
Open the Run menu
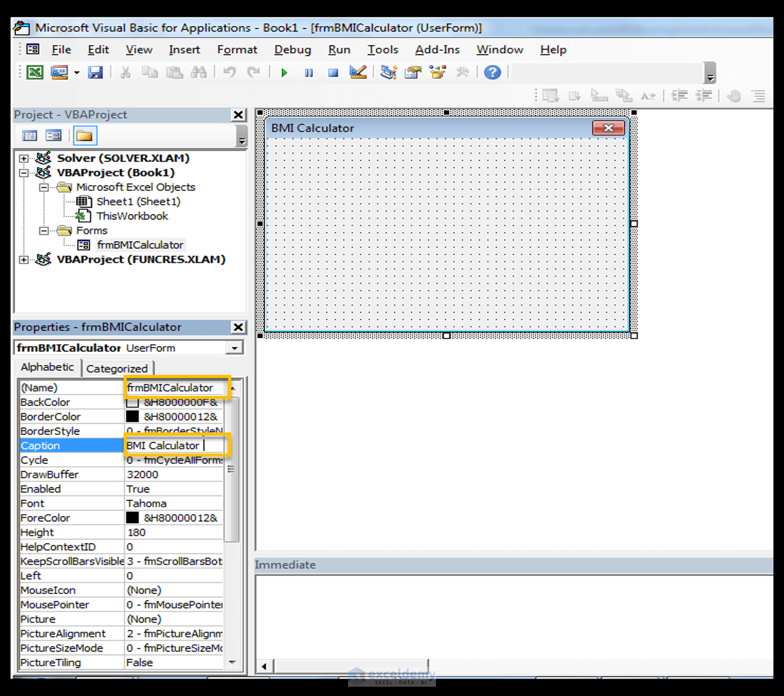(339, 49)
